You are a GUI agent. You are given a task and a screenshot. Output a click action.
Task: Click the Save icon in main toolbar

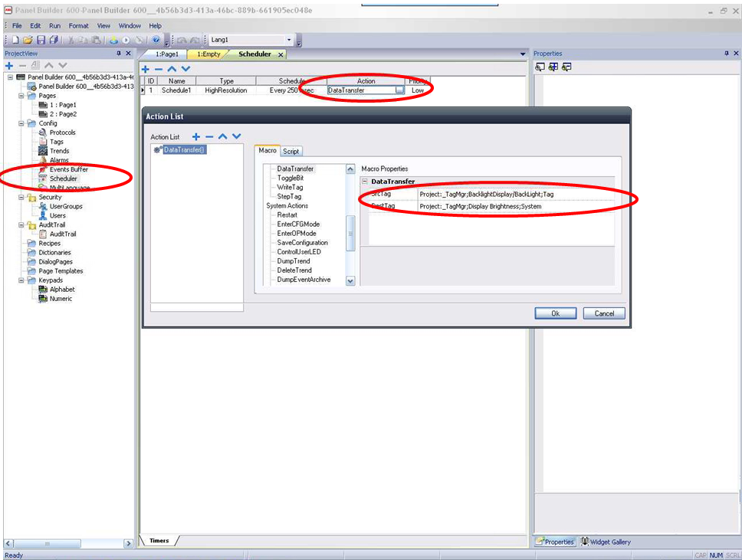41,40
